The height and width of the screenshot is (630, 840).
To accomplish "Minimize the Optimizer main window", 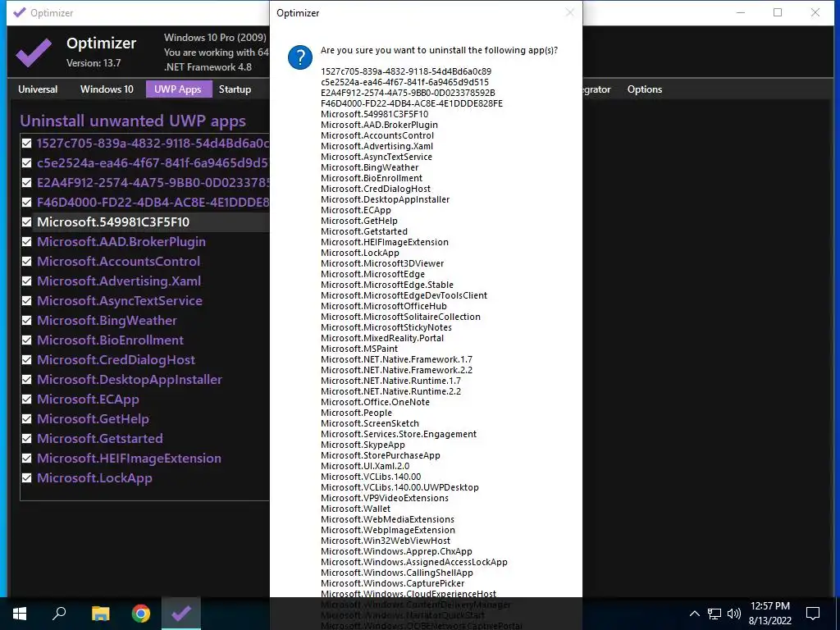I will pyautogui.click(x=741, y=12).
